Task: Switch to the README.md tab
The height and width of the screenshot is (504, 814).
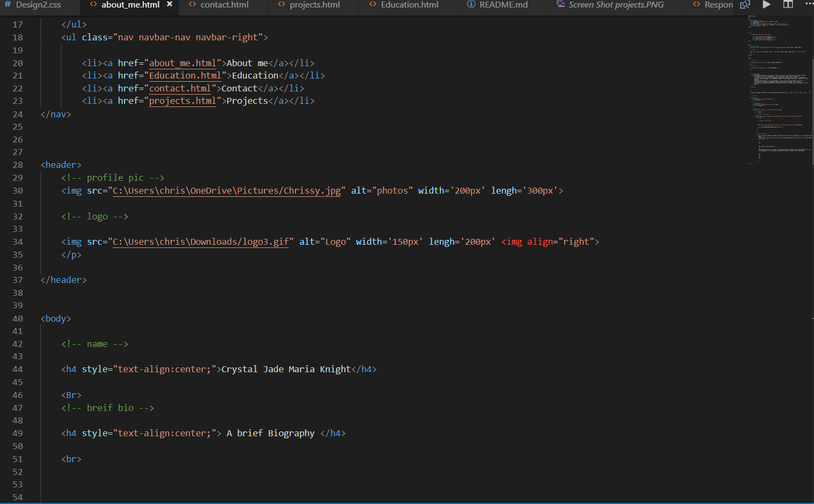Action: pos(503,5)
